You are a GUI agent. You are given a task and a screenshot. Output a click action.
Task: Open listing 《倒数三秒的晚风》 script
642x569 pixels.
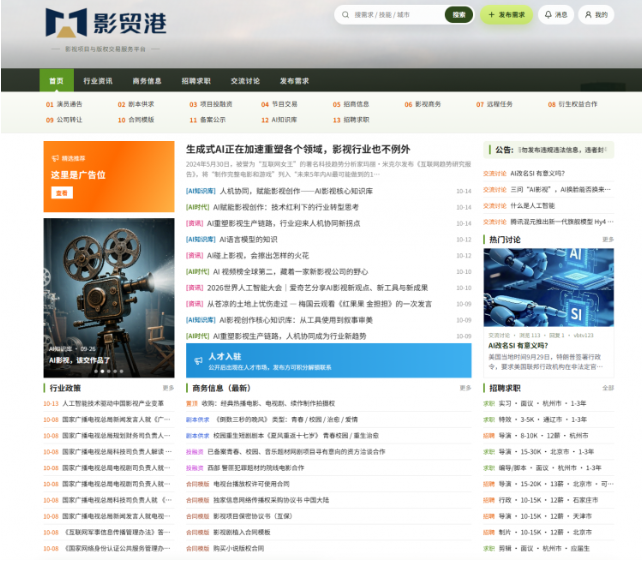(285, 419)
